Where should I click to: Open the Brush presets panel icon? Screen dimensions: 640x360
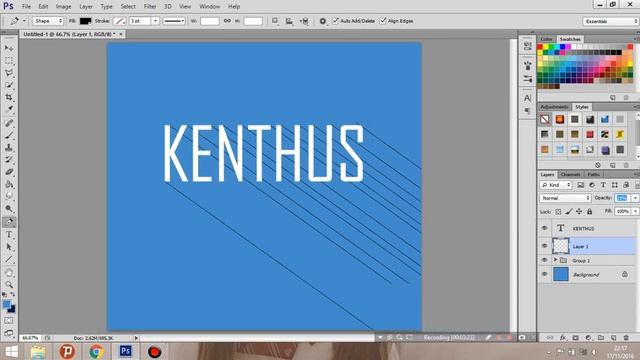pos(527,65)
